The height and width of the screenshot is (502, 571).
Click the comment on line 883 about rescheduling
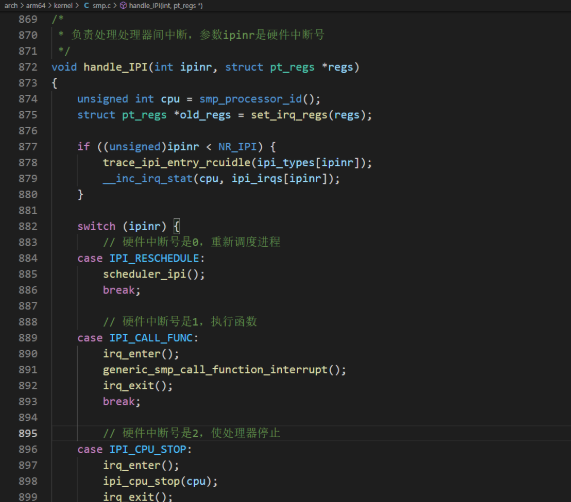192,242
